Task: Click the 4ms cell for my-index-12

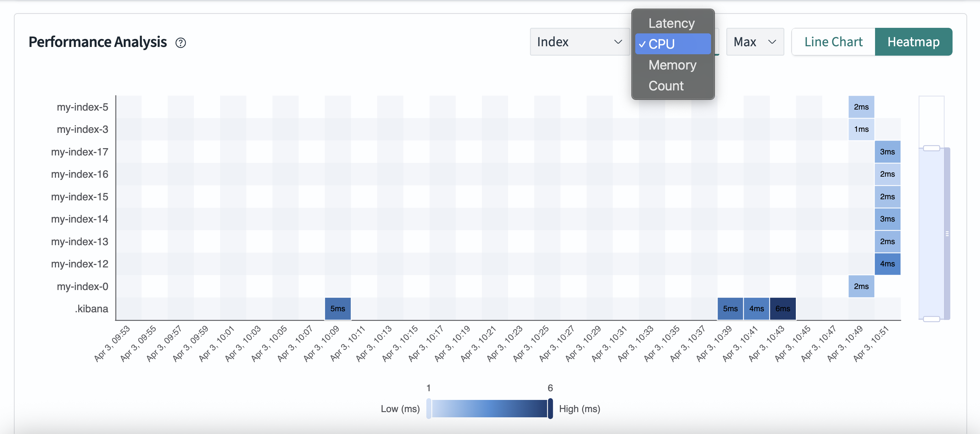Action: [887, 264]
